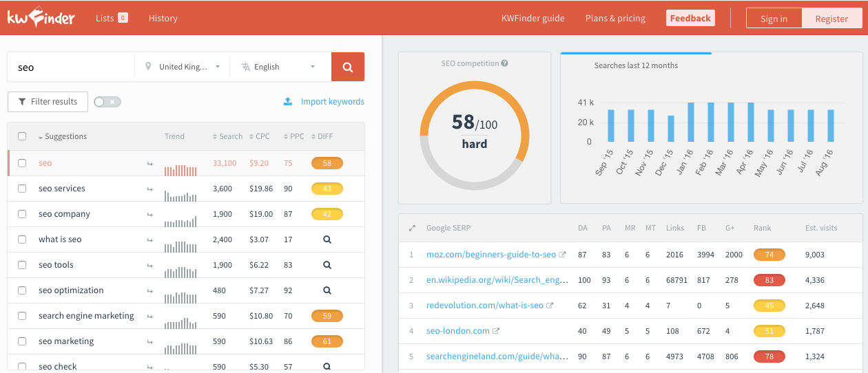Tick the checkbox for seo keyword

tap(22, 163)
